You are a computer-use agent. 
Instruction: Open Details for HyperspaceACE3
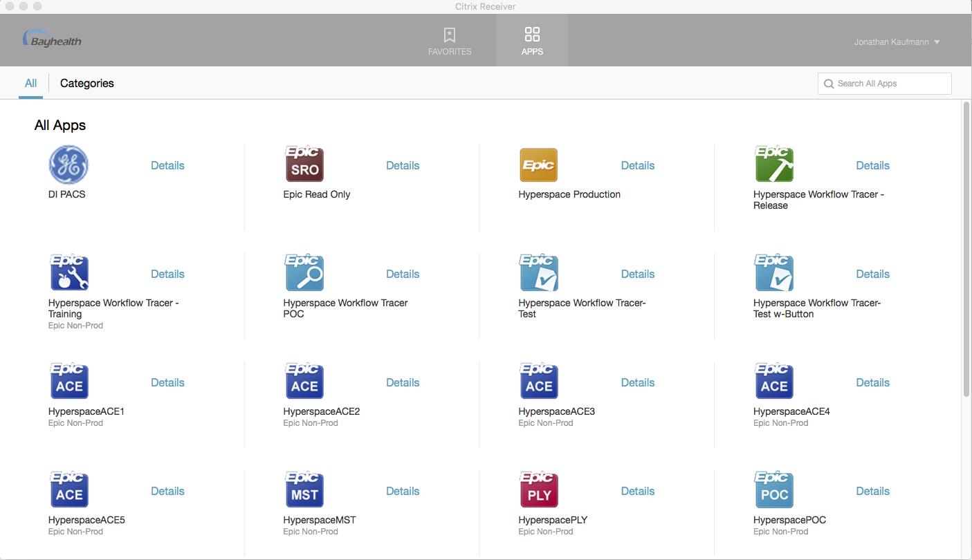click(x=637, y=382)
